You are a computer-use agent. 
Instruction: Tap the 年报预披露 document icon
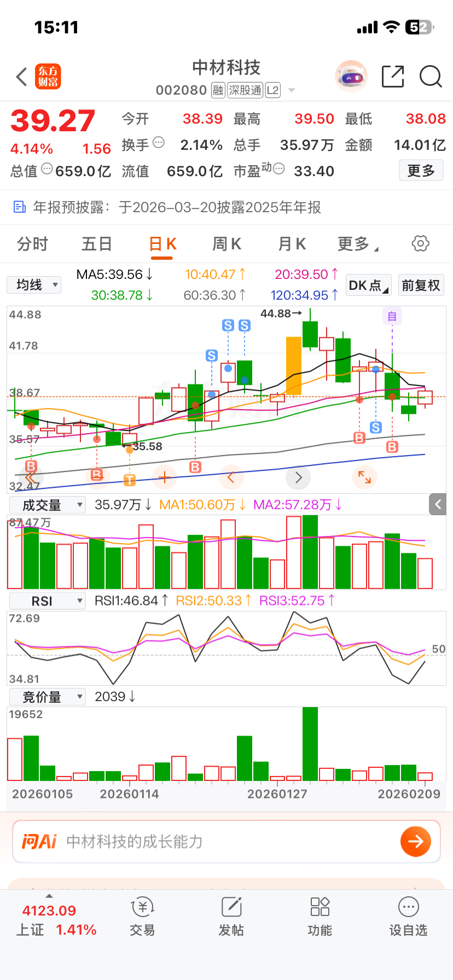point(20,207)
